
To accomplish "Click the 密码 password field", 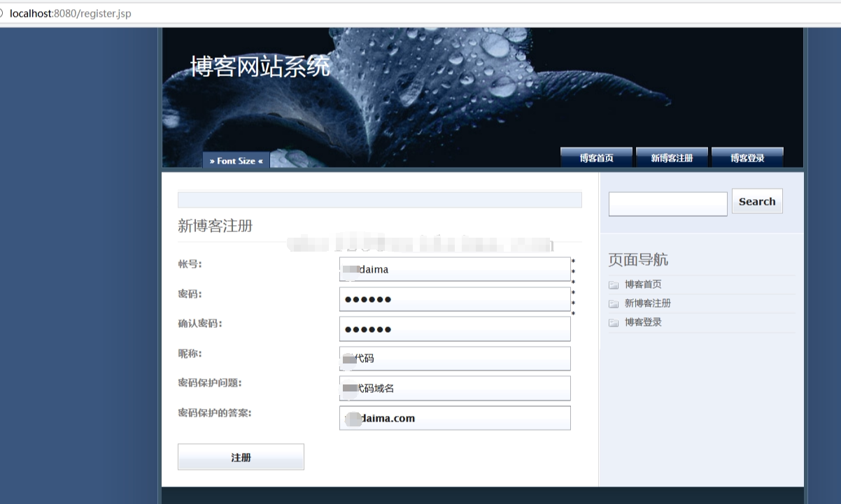I will [455, 299].
